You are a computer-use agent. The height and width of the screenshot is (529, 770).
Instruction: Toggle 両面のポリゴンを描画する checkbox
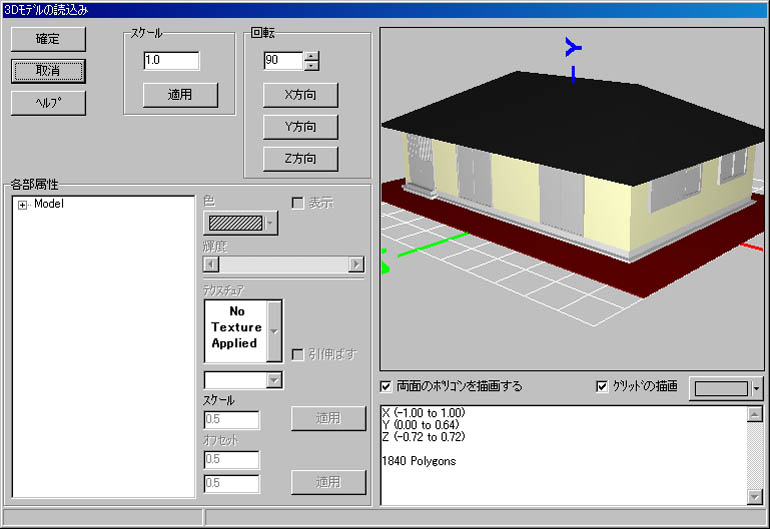coord(386,387)
